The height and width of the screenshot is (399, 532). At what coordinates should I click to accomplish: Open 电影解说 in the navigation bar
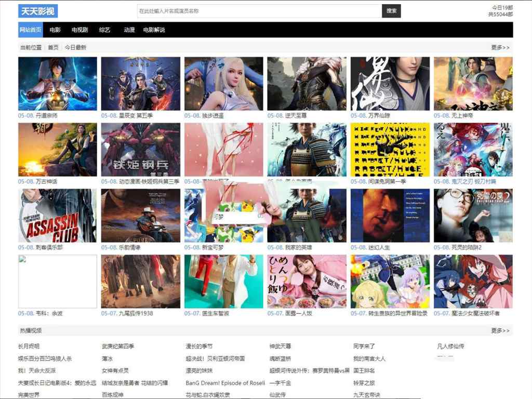tap(154, 30)
